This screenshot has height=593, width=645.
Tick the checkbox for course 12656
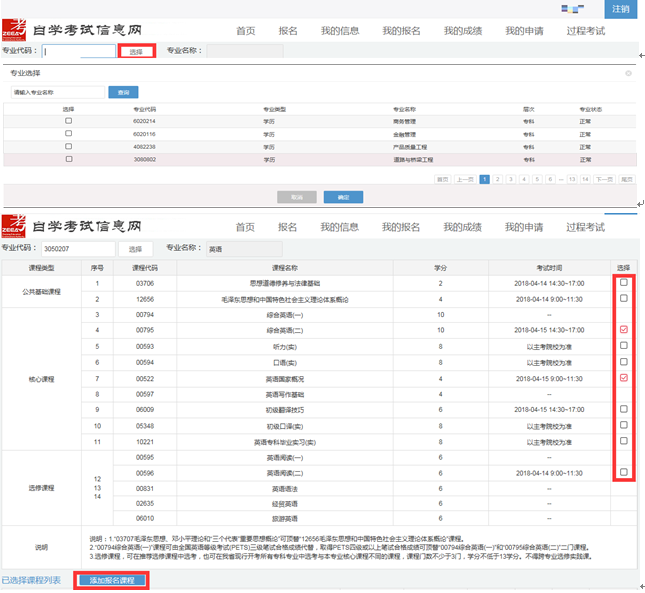coord(624,298)
